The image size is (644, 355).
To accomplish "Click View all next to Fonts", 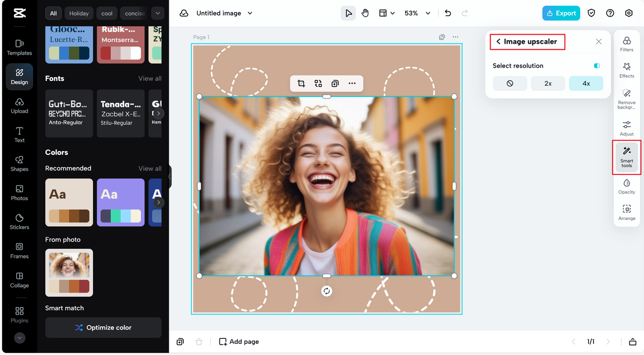I will (x=150, y=78).
